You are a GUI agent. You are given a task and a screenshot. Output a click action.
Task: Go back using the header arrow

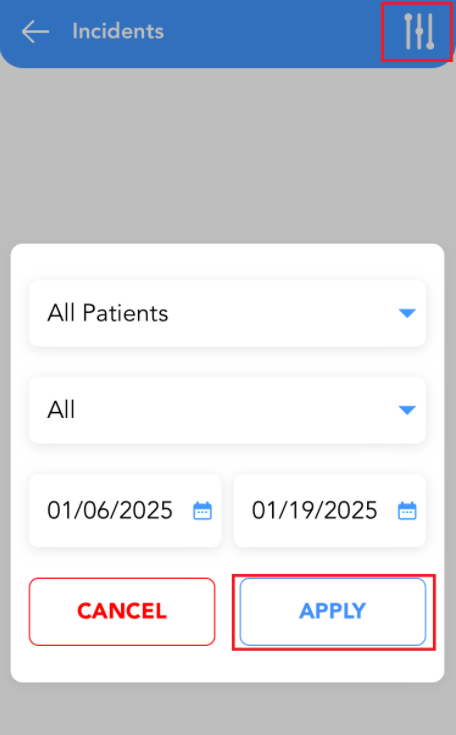[35, 32]
